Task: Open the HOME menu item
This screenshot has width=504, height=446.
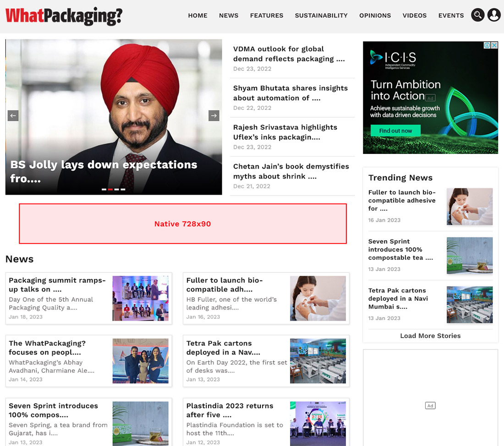Action: pos(197,16)
